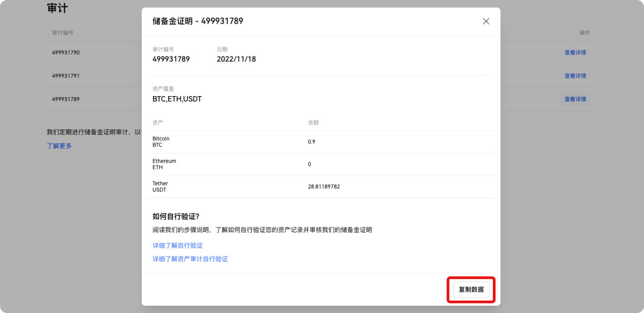Open 查看详情 for audit 499931791
644x313 pixels.
575,76
